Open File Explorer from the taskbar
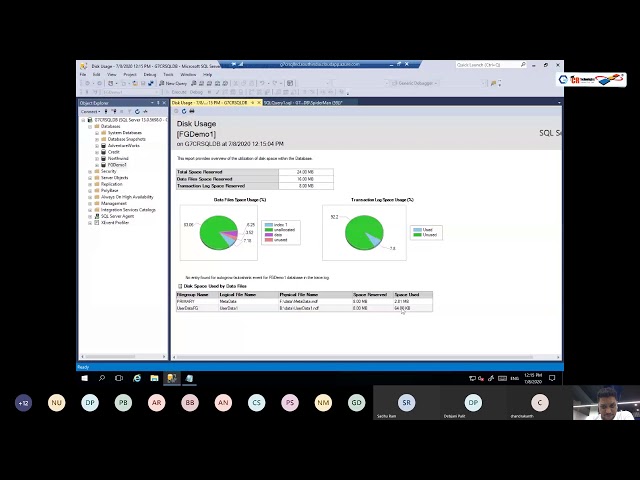Viewport: 640px width, 480px height. [154, 378]
